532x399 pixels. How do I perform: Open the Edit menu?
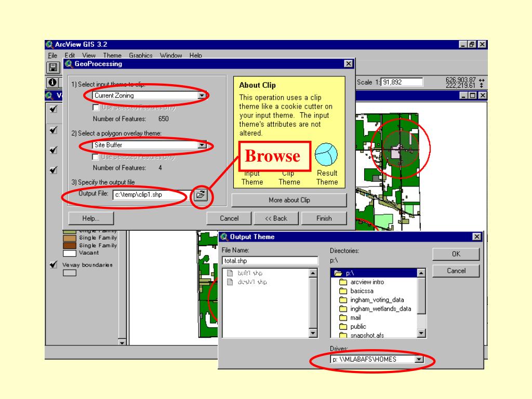tap(70, 55)
